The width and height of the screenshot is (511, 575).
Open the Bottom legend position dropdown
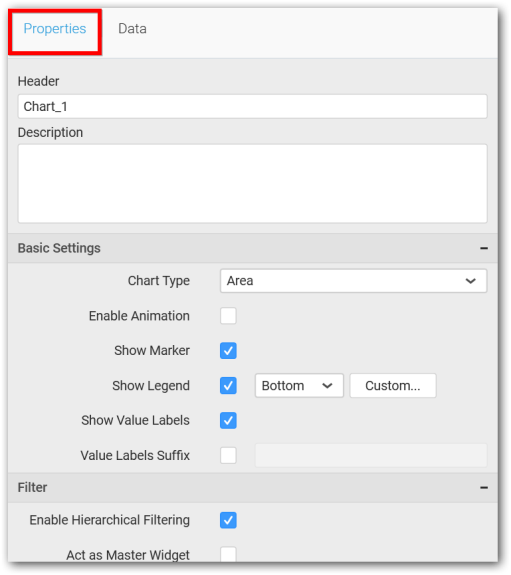point(299,386)
